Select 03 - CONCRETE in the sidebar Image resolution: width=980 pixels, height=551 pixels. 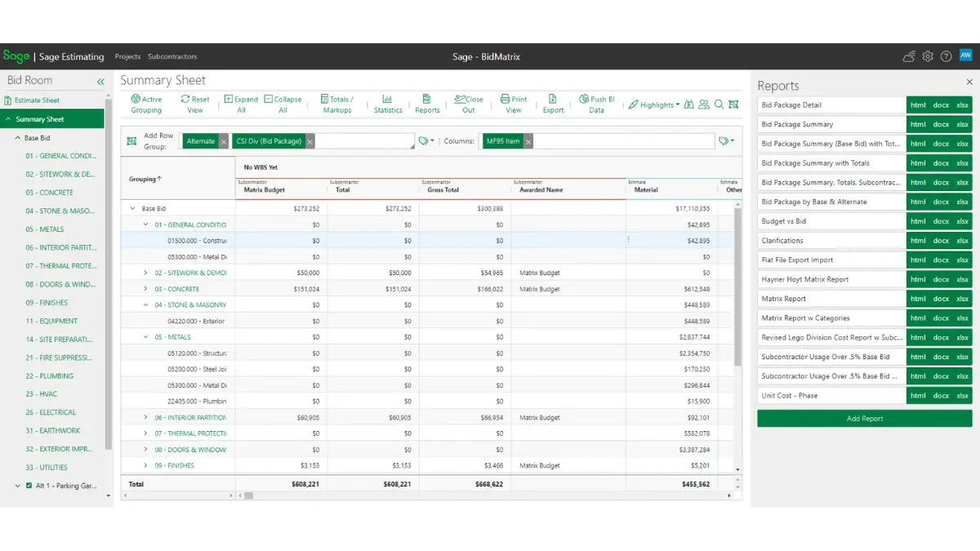tap(49, 193)
